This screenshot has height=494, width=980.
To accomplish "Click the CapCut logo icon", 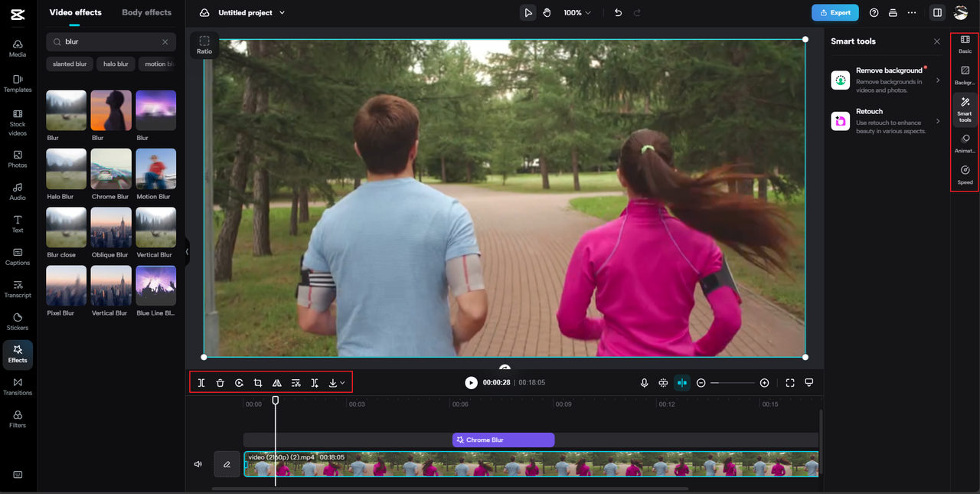I will click(x=18, y=13).
